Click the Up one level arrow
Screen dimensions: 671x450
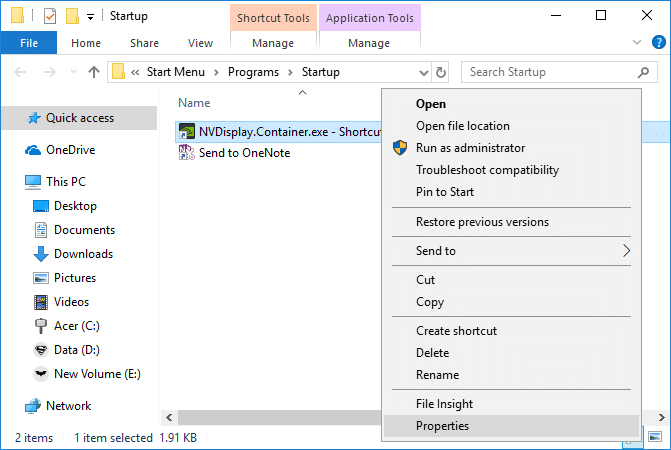pos(94,72)
